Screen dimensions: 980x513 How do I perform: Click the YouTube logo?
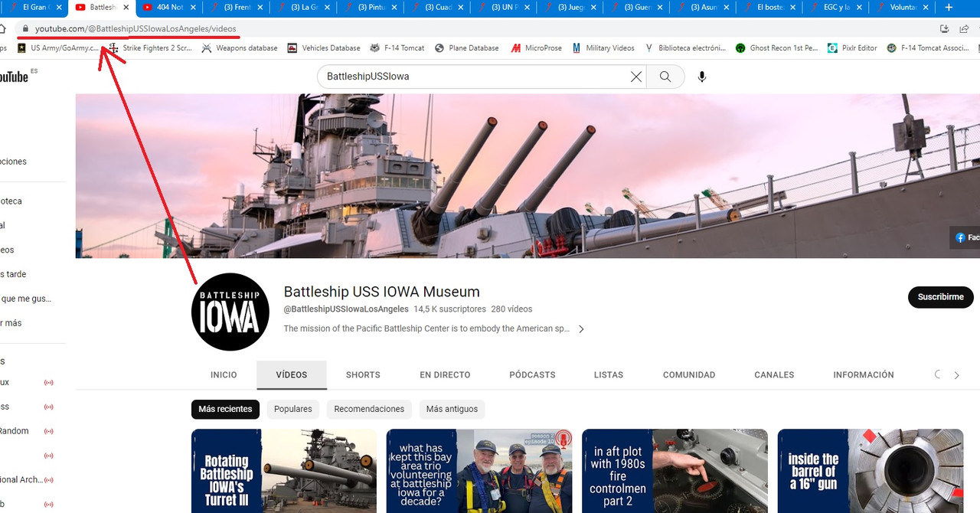pyautogui.click(x=15, y=77)
